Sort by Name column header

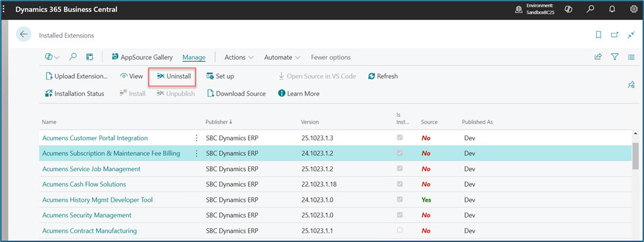click(49, 122)
